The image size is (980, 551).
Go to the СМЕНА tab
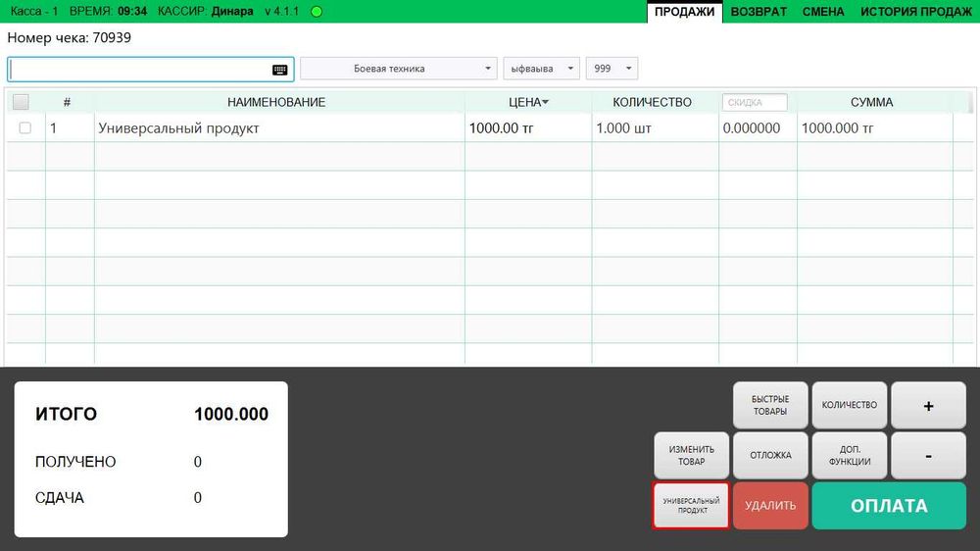tap(823, 11)
